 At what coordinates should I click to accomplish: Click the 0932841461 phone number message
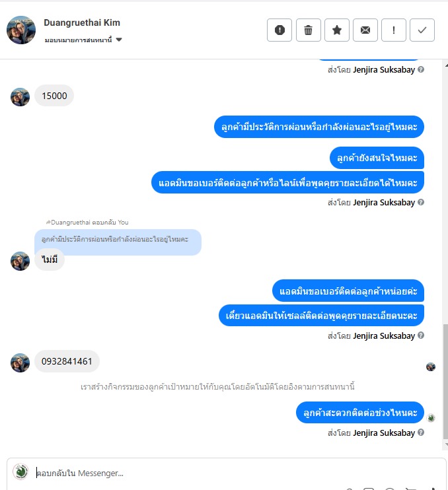pyautogui.click(x=67, y=361)
